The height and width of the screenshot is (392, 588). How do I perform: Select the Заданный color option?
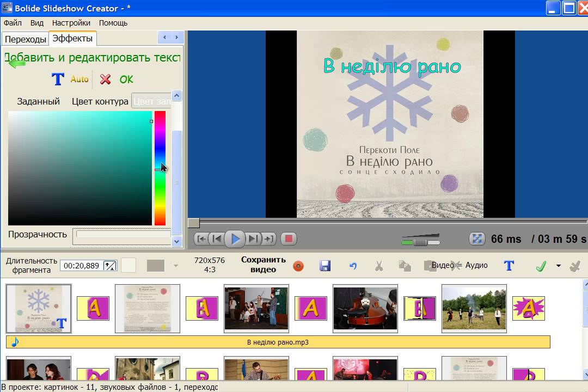[38, 101]
